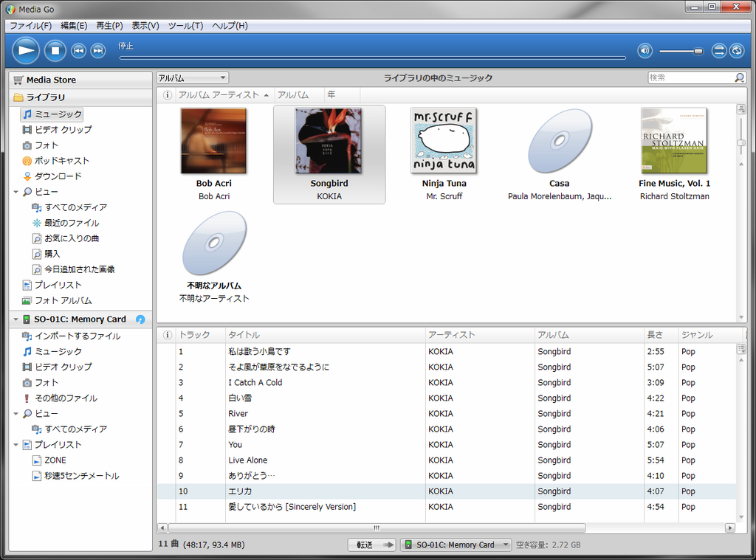Click the 検索 search field
This screenshot has width=756, height=560.
[x=691, y=77]
